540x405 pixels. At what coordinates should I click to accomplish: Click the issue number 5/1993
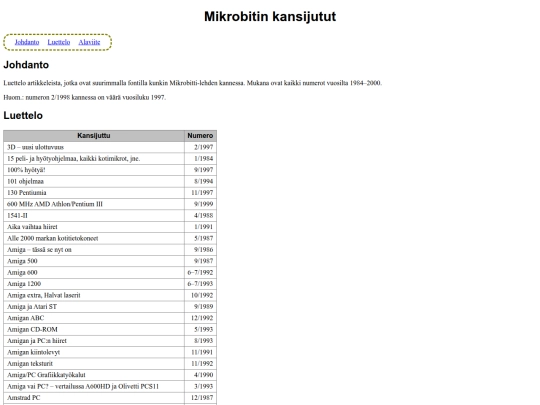pyautogui.click(x=203, y=329)
